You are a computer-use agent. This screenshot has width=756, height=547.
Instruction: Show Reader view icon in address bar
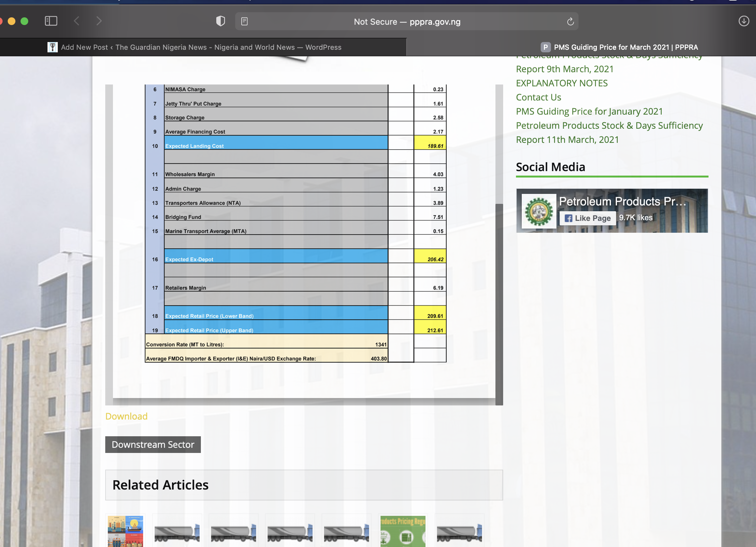[x=244, y=22]
